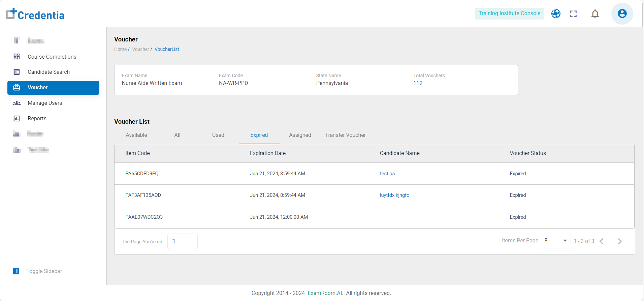
Task: Click Expired status in PA65CDED9EQ1 row
Action: pos(518,174)
